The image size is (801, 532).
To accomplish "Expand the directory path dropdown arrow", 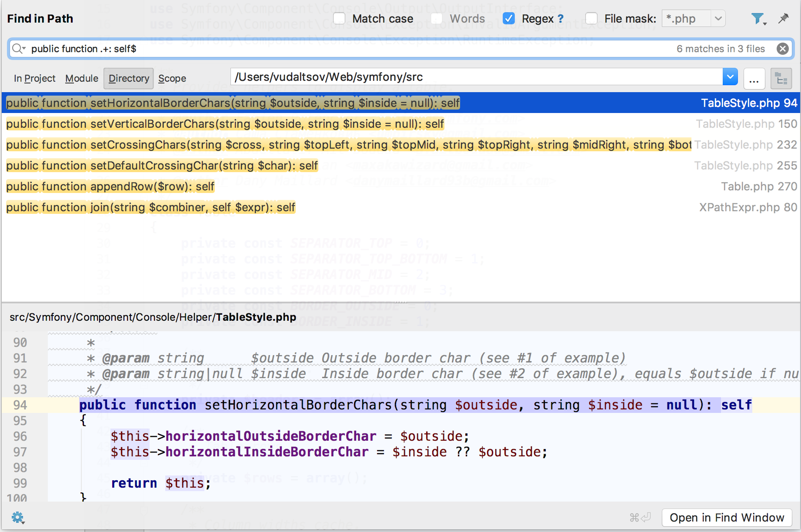I will pyautogui.click(x=730, y=77).
